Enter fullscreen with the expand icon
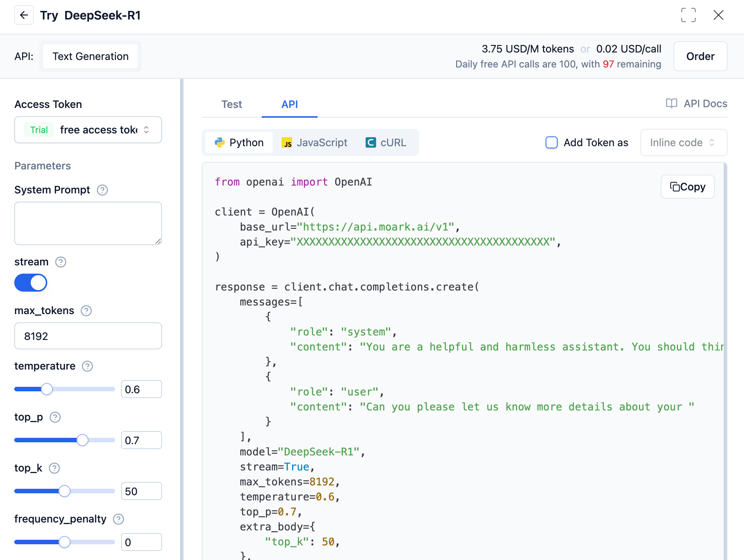The height and width of the screenshot is (560, 744). pos(688,15)
